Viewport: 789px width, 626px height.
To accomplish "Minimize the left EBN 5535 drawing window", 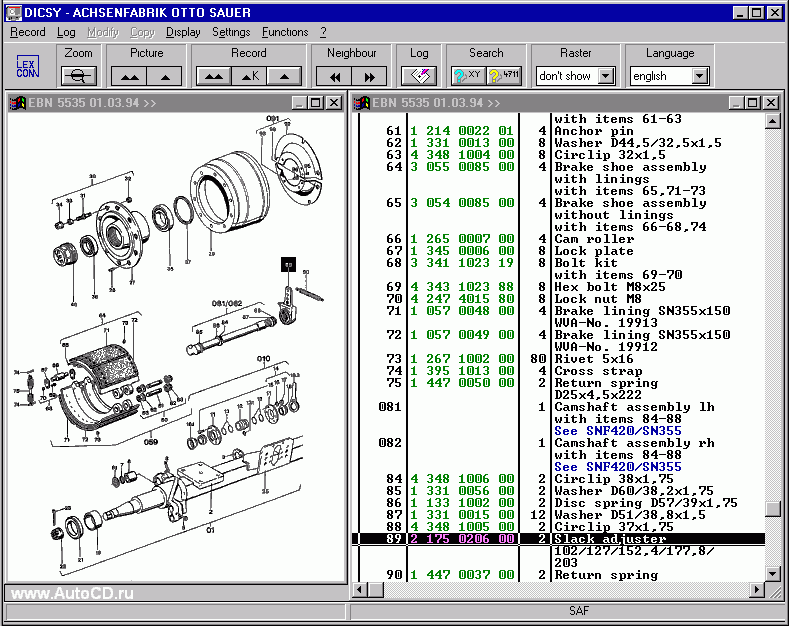I will [x=300, y=103].
